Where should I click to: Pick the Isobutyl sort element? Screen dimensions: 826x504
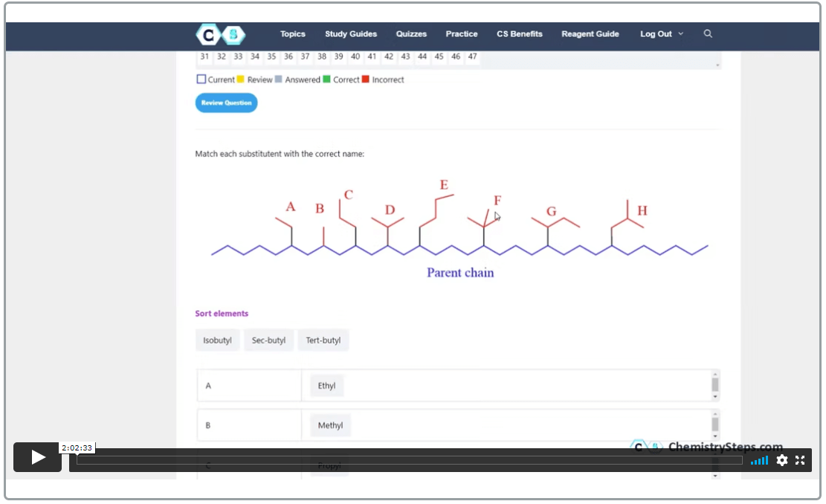point(217,340)
